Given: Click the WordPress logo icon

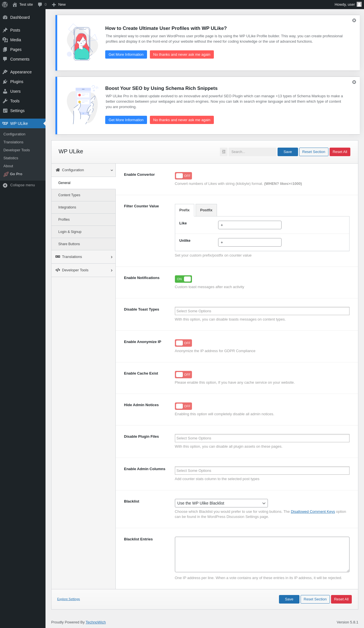Looking at the screenshot, I should 5,5.
